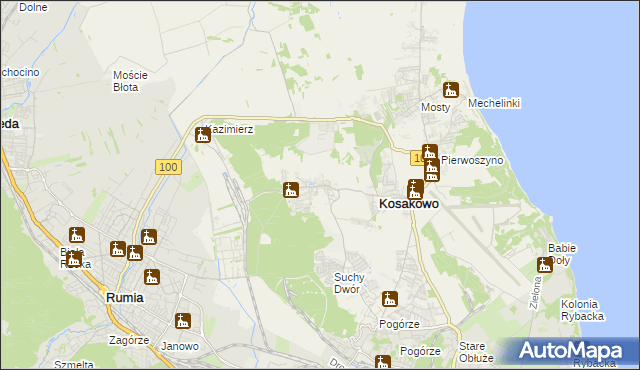Click the church icon at Babie Doły
This screenshot has height=370, width=640.
[544, 265]
